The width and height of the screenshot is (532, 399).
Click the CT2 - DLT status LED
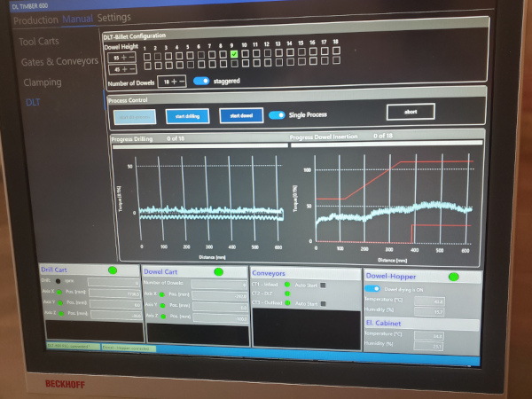point(287,293)
